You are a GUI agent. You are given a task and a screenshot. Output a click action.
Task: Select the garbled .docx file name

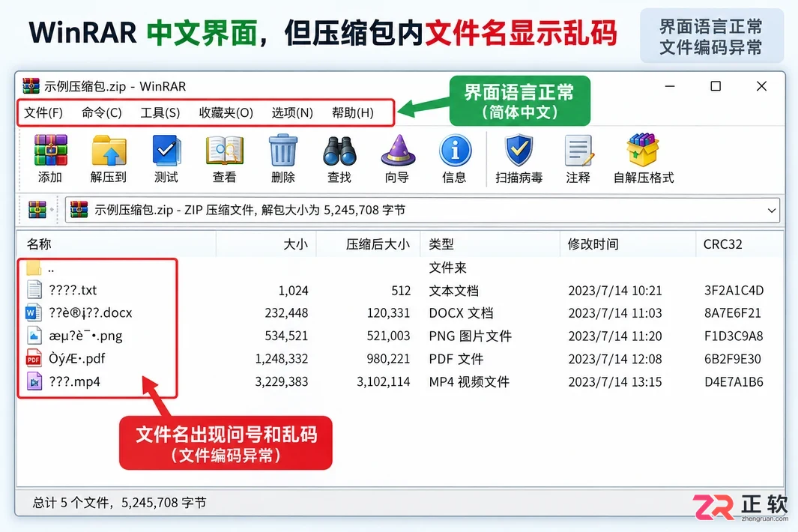[x=91, y=312]
